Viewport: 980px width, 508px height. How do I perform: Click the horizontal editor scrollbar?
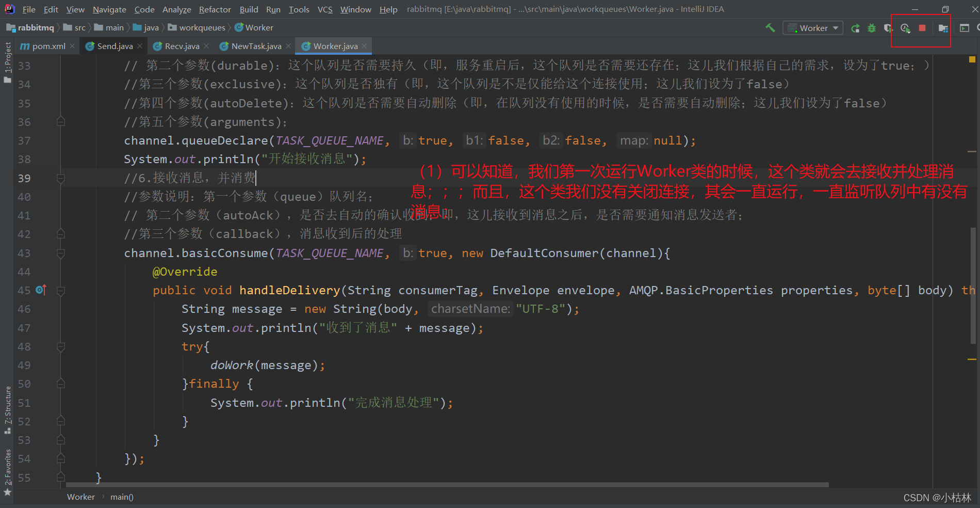coord(447,485)
